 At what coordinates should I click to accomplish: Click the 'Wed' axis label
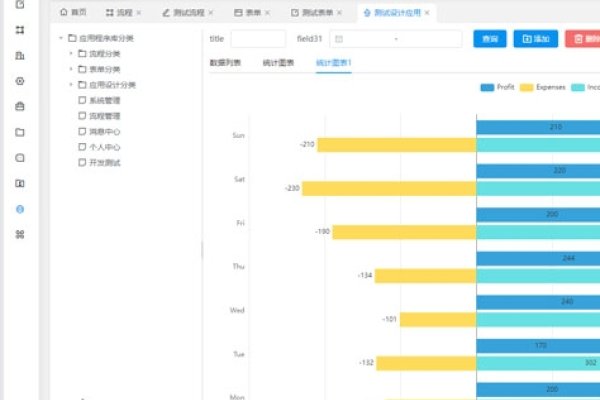pyautogui.click(x=237, y=310)
